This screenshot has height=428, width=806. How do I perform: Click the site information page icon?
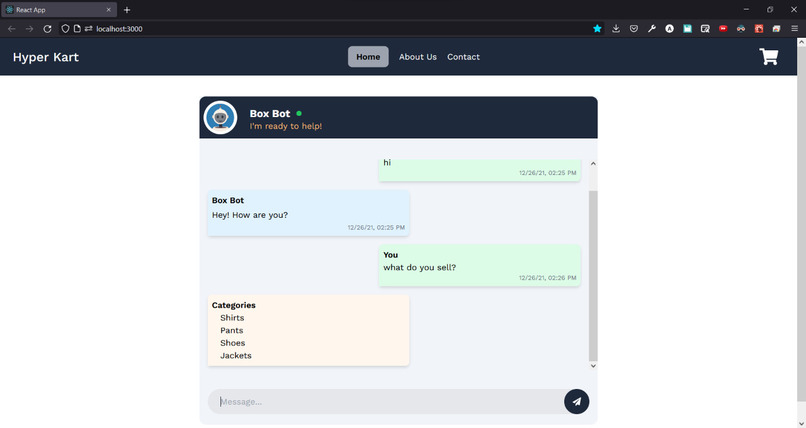click(77, 29)
